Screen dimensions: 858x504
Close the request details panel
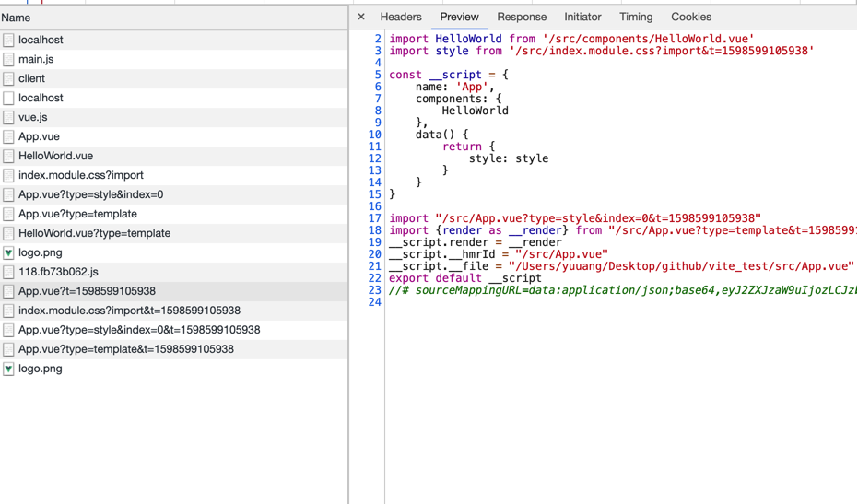click(x=361, y=17)
